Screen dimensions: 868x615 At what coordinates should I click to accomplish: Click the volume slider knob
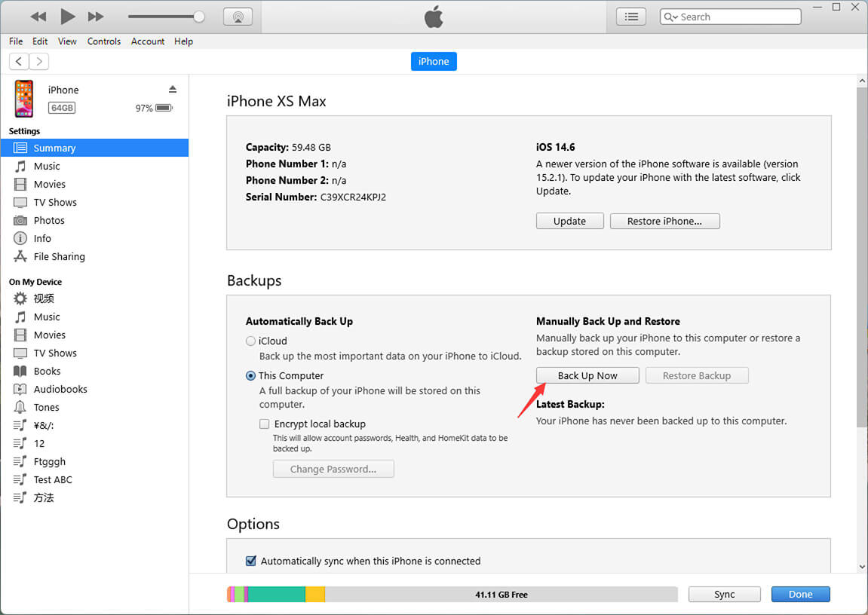(x=199, y=17)
